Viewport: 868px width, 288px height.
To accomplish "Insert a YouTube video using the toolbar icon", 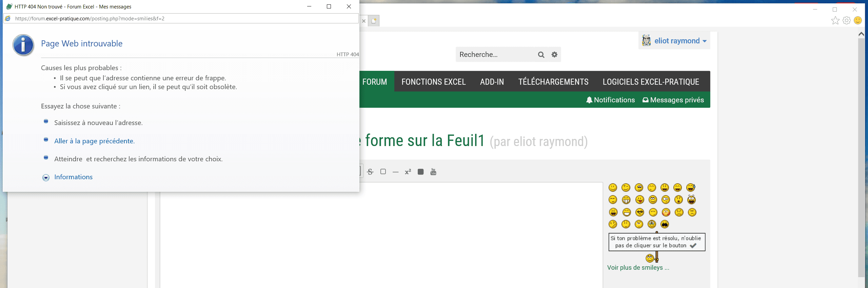I will [433, 172].
